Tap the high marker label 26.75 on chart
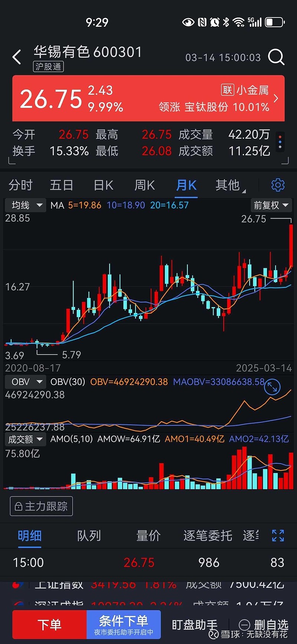Viewport: 297px width, 644px height. click(x=254, y=219)
